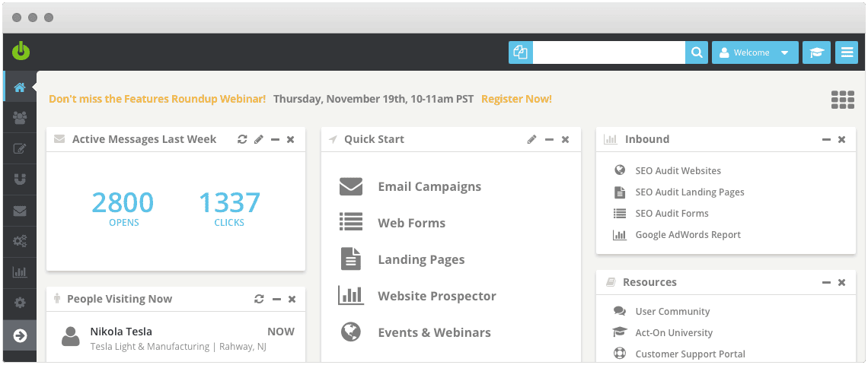Image resolution: width=868 pixels, height=365 pixels.
Task: Click the home icon in the sidebar
Action: point(20,87)
